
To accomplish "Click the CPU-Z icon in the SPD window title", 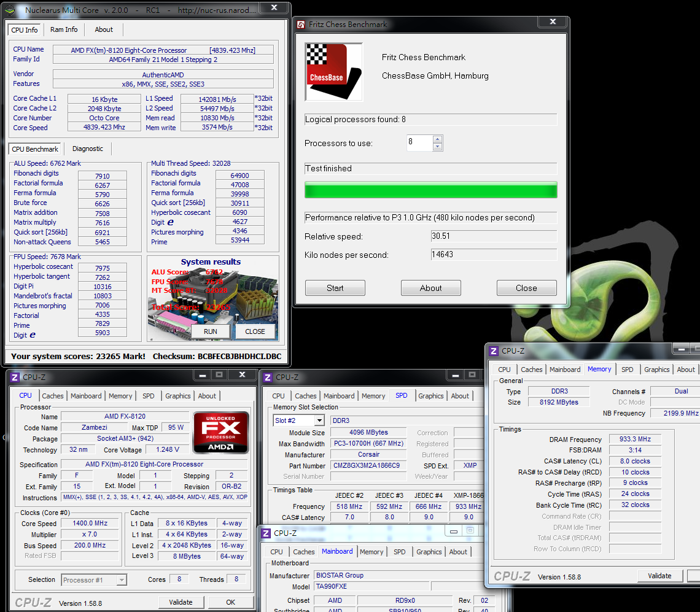I will [268, 377].
